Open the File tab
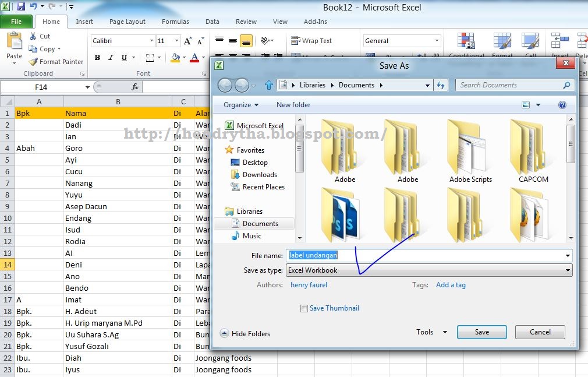Viewport: 588px width, 377px height. [16, 22]
